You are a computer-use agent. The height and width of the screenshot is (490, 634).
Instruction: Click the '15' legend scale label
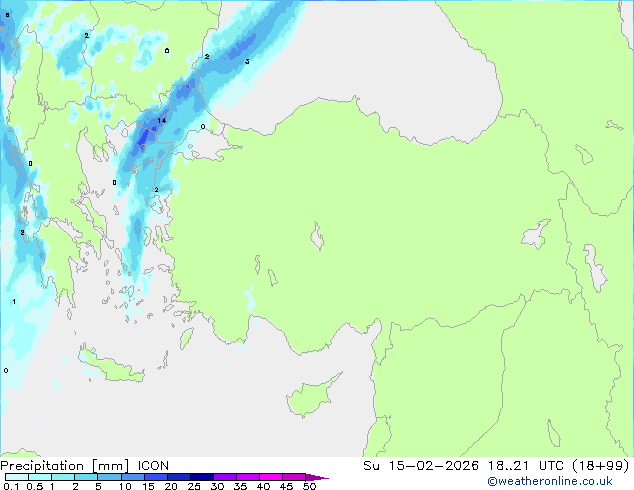tap(148, 486)
